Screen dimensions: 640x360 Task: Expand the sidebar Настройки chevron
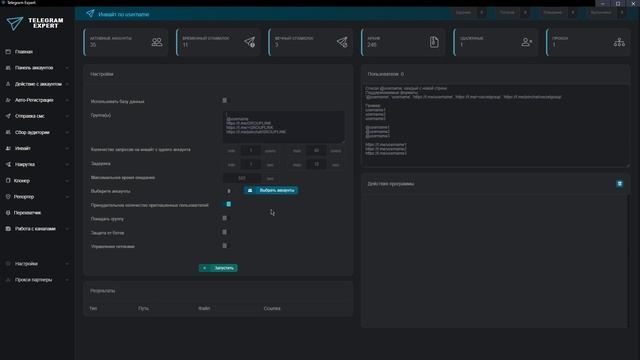pyautogui.click(x=67, y=264)
